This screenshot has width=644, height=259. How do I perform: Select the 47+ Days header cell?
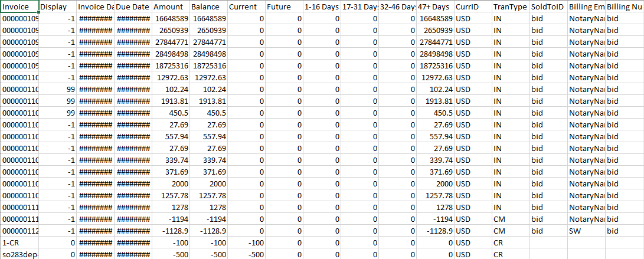pyautogui.click(x=434, y=6)
